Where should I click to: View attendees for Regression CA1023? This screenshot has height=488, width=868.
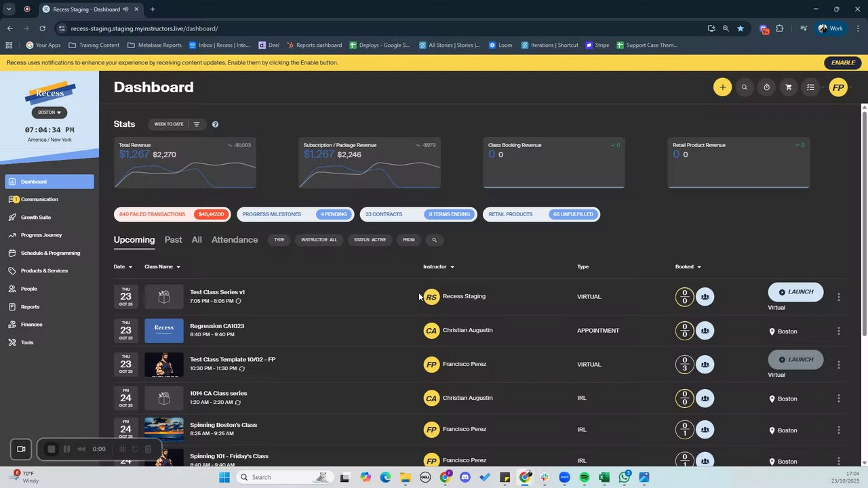click(705, 331)
